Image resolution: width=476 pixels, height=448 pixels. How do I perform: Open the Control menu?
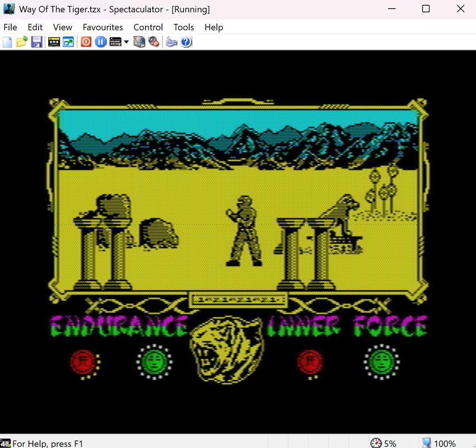pyautogui.click(x=148, y=27)
